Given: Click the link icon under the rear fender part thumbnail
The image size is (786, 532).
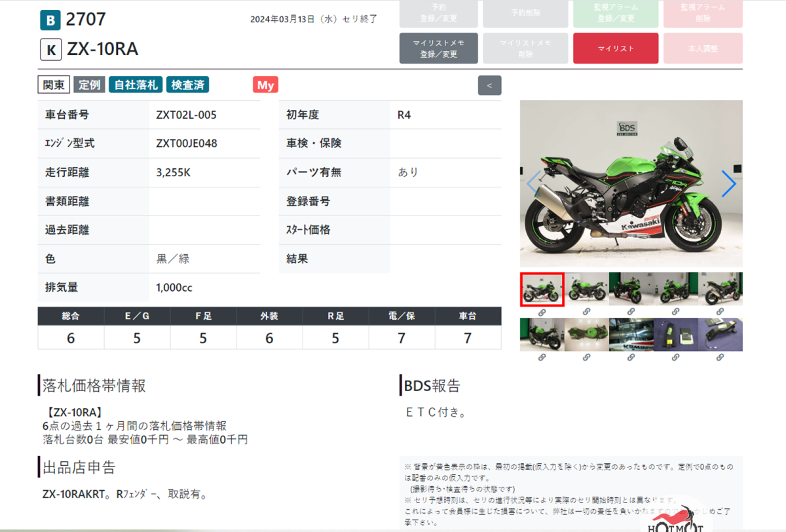Looking at the screenshot, I should (x=720, y=358).
